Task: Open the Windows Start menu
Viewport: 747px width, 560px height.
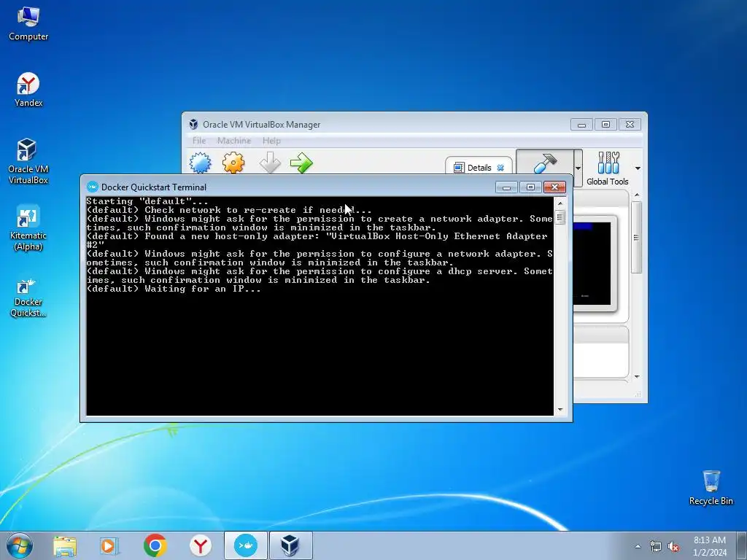Action: click(20, 545)
